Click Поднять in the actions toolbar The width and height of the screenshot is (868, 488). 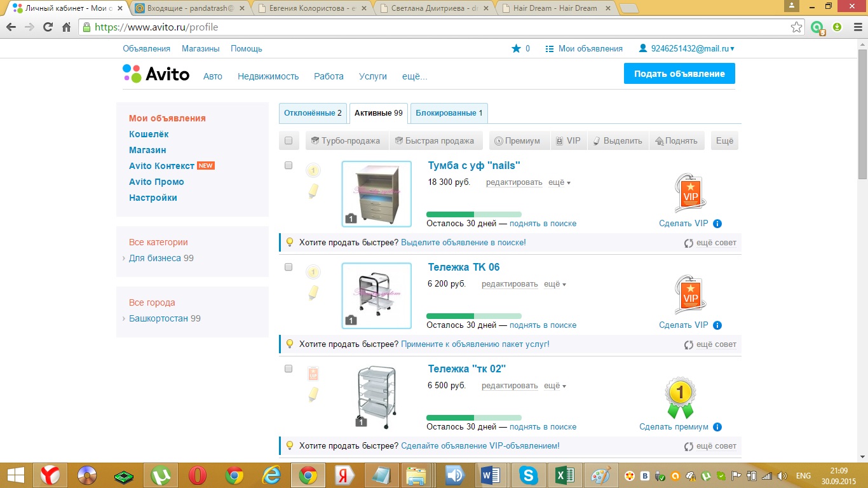coord(676,140)
